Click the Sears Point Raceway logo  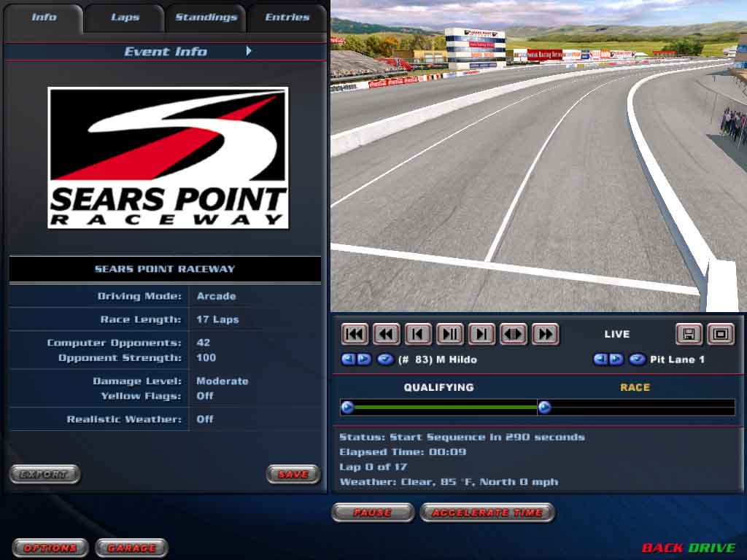pyautogui.click(x=168, y=157)
